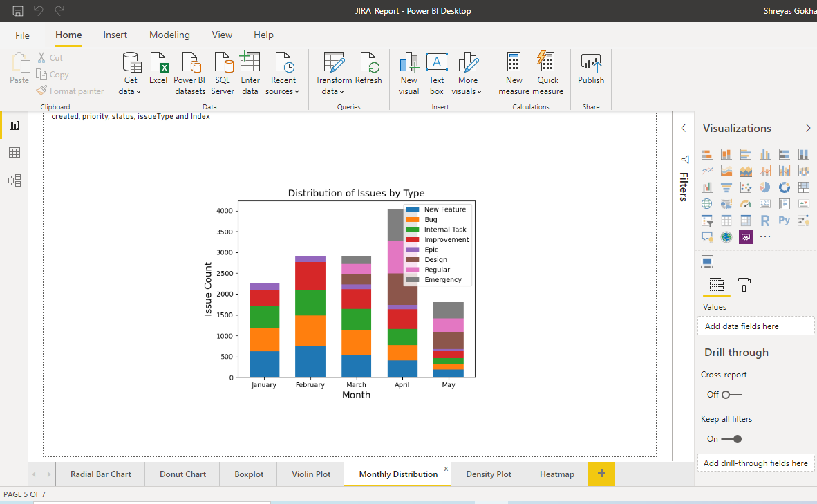Select the Pie chart visualization icon
The image size is (817, 504).
[x=765, y=187]
